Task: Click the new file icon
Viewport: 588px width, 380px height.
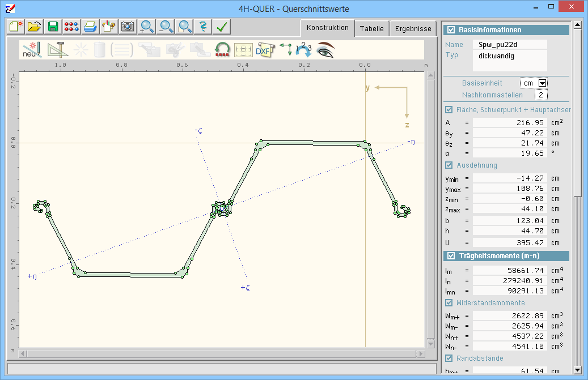Action: (x=16, y=27)
